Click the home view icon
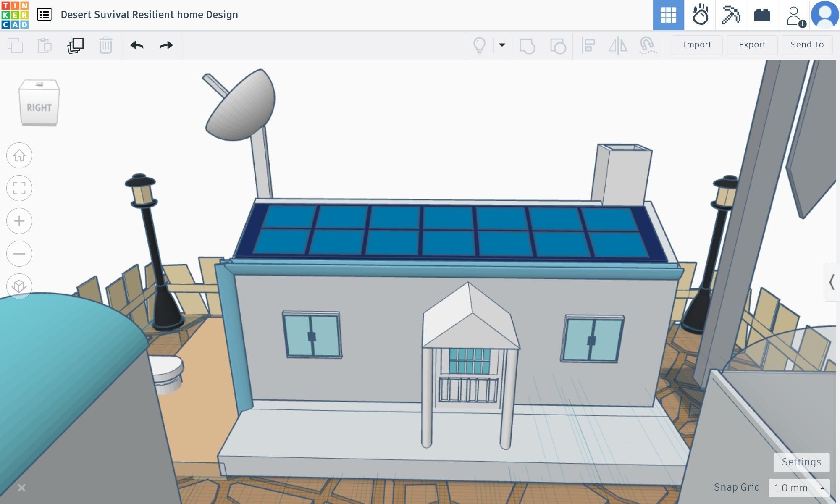Screen dimensions: 840x504 click(19, 155)
